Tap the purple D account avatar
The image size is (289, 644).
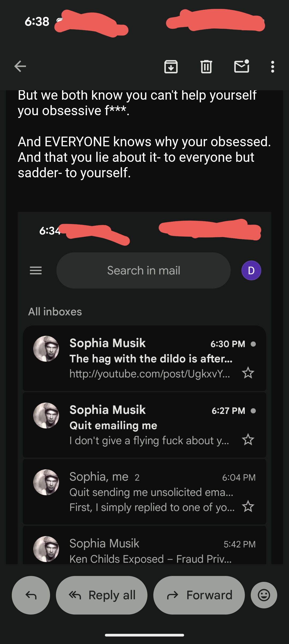251,271
